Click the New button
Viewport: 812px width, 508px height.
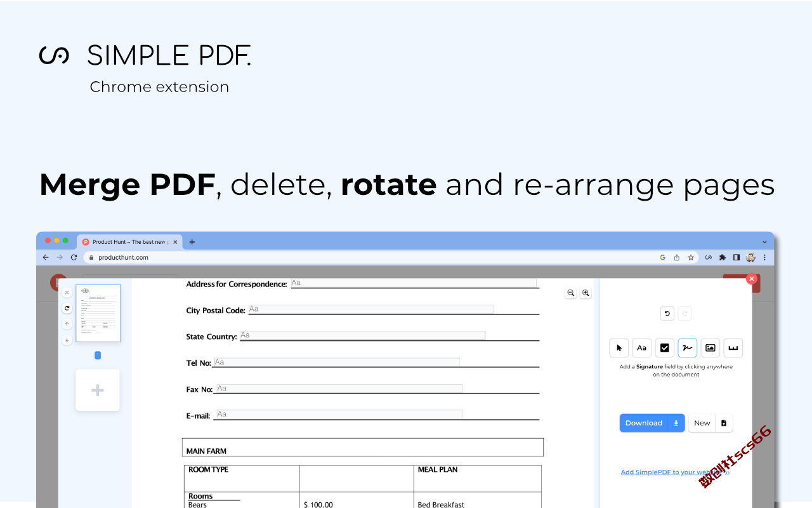pyautogui.click(x=702, y=423)
